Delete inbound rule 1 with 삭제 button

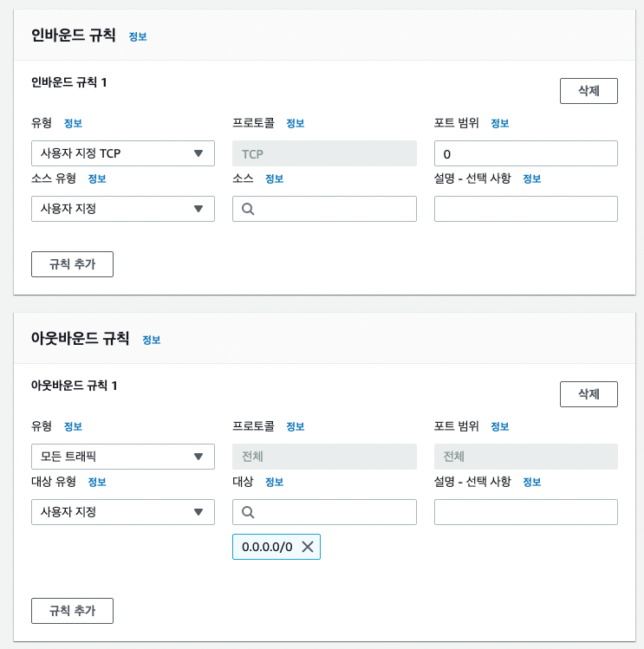click(589, 91)
